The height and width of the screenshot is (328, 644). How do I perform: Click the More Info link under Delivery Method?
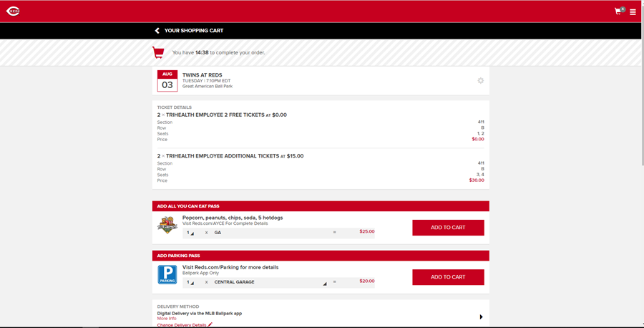click(167, 319)
